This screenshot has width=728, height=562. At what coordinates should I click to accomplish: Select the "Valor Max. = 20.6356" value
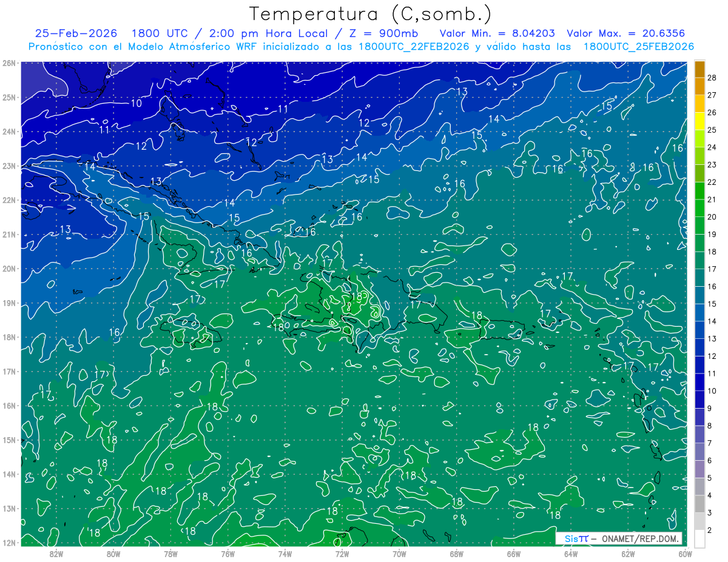(626, 33)
